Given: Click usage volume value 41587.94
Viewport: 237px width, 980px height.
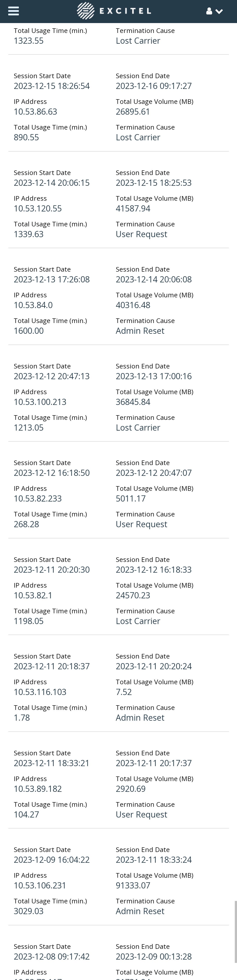Looking at the screenshot, I should click(x=133, y=208).
